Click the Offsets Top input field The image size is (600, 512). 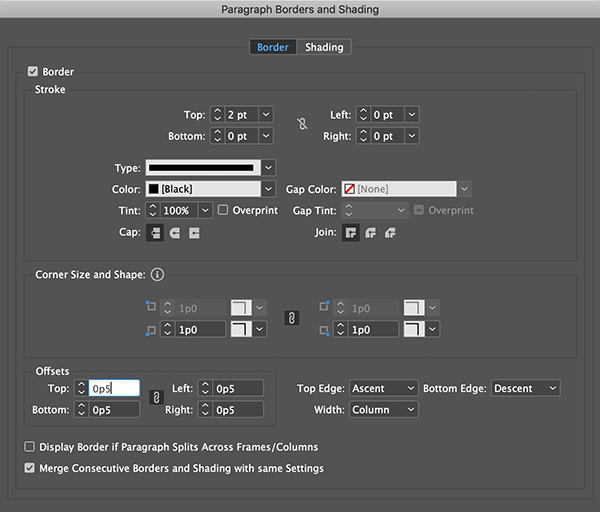pyautogui.click(x=113, y=388)
